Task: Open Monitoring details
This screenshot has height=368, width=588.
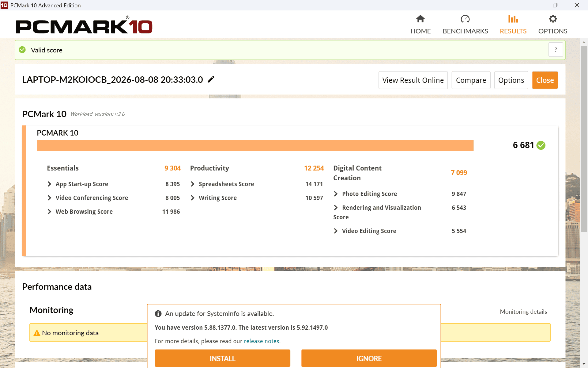Action: (523, 312)
